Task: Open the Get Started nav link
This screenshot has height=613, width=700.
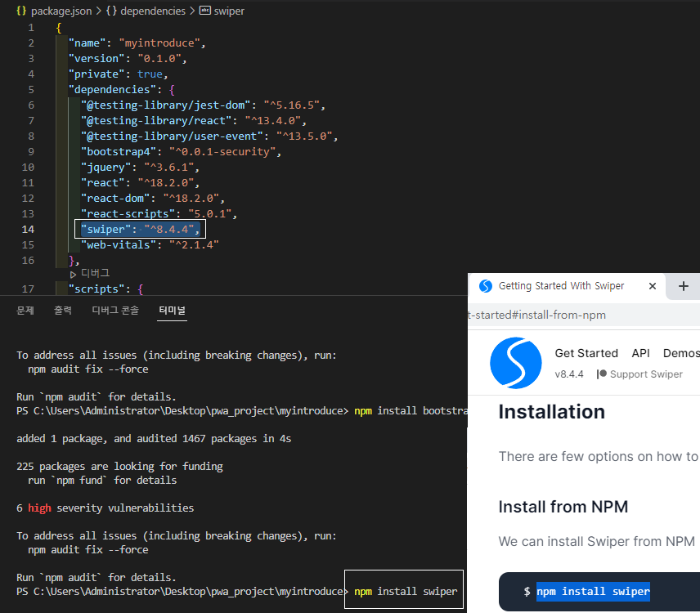Action: (586, 353)
